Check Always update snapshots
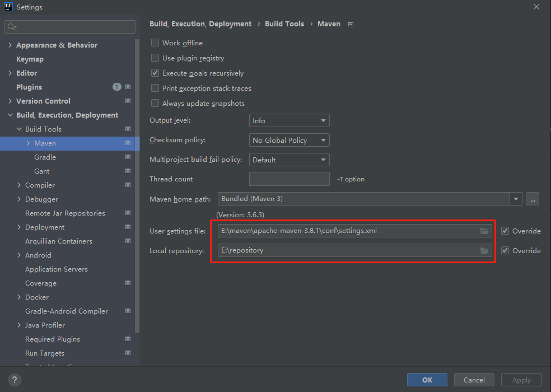Viewport: 551px width, 392px height. pos(155,104)
